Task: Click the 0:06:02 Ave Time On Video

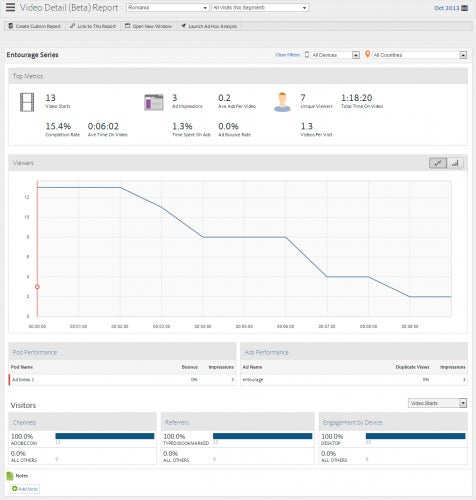Action: click(x=103, y=126)
